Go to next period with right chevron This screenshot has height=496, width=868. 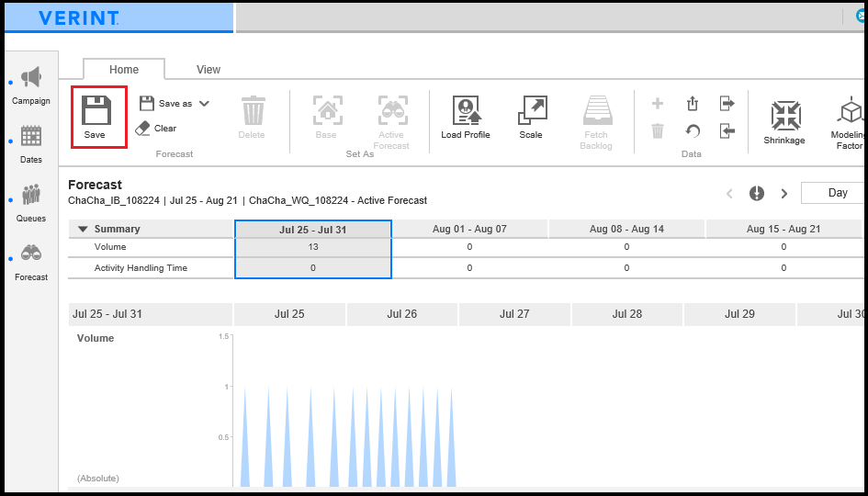coord(783,194)
